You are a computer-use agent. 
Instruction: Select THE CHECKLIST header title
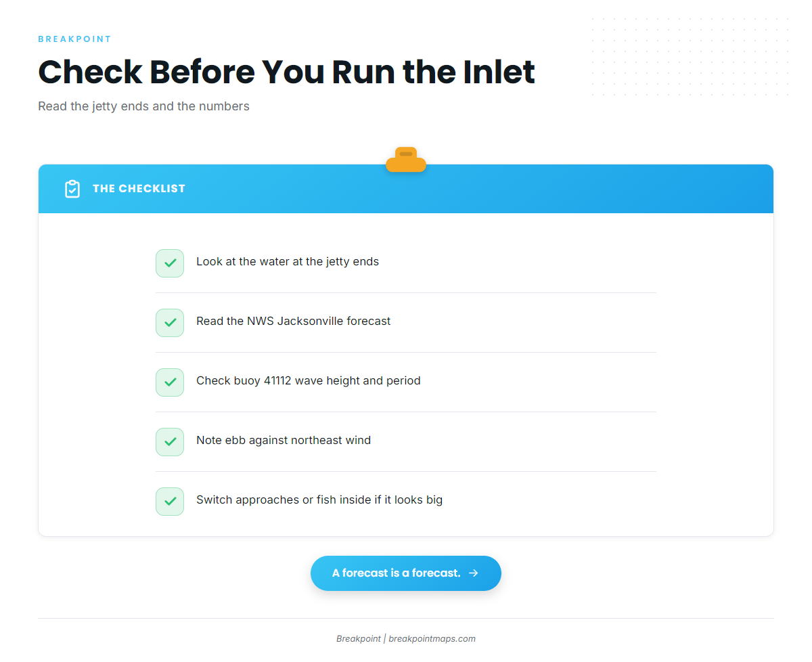click(139, 189)
